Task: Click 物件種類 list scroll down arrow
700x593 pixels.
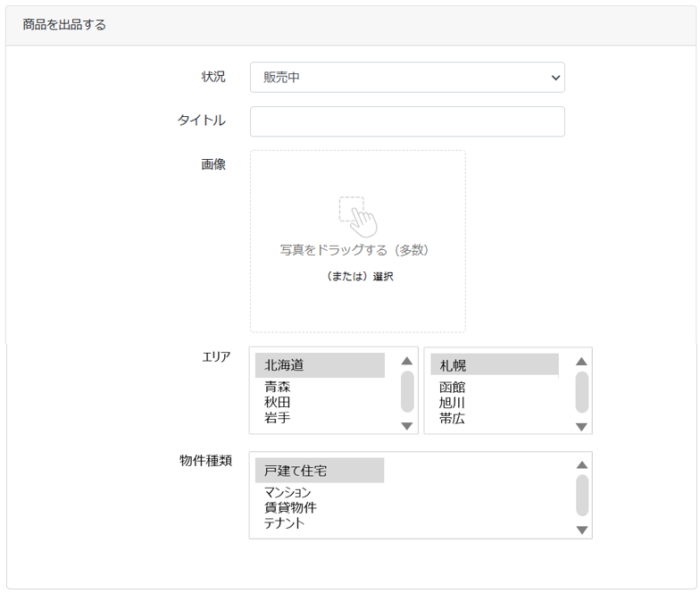Action: [x=582, y=530]
